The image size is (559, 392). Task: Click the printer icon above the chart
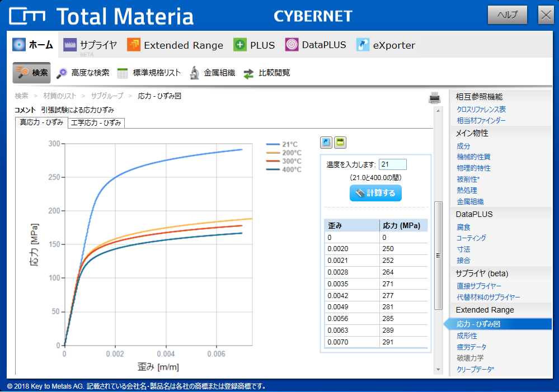click(435, 98)
